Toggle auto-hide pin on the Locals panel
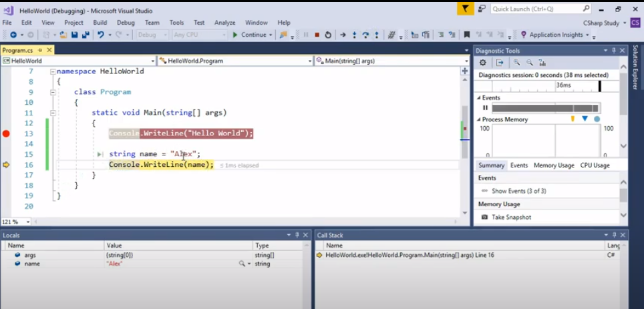The height and width of the screenshot is (309, 644). coord(297,235)
